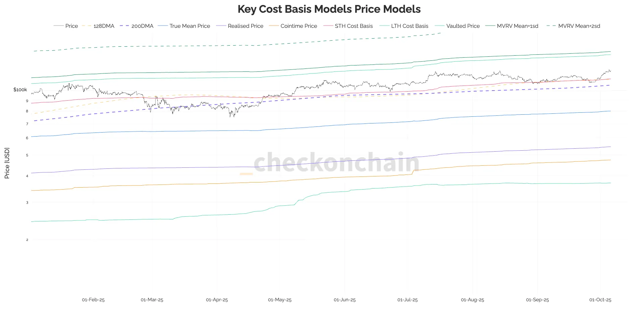
Task: Toggle the Price series in the legend
Action: point(71,26)
